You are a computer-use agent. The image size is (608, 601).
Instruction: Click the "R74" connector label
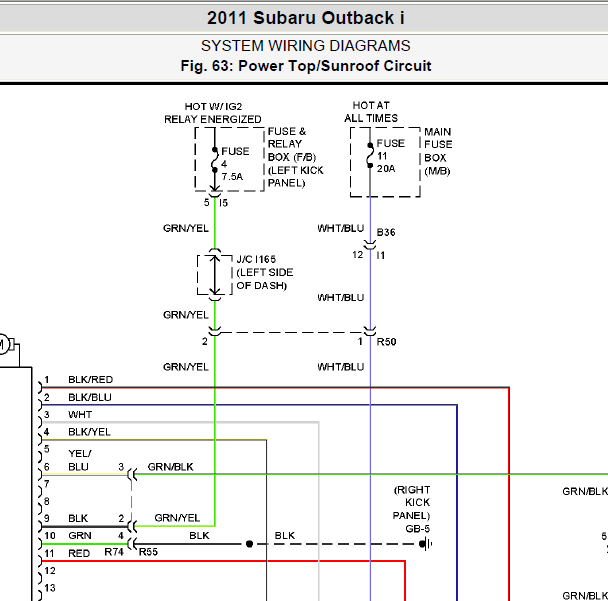(x=114, y=552)
